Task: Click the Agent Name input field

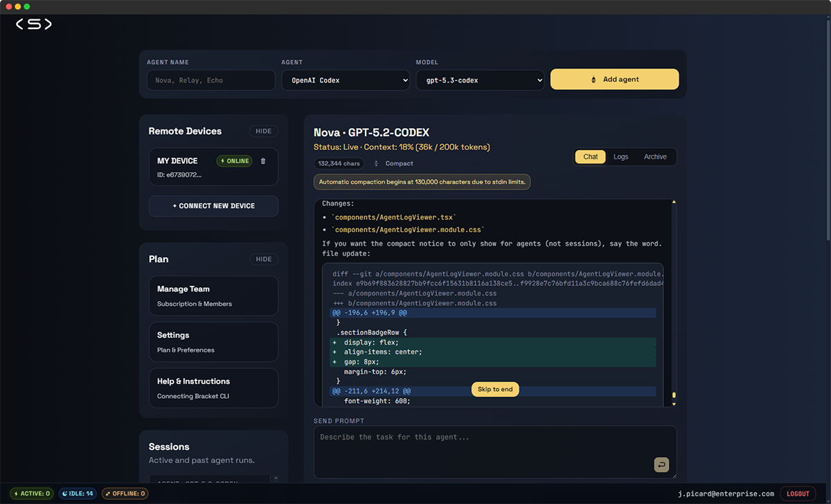Action: pos(210,80)
